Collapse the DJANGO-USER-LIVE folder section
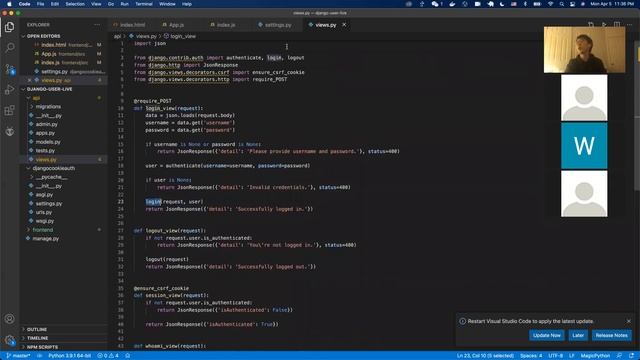The height and width of the screenshot is (360, 640). (x=49, y=89)
